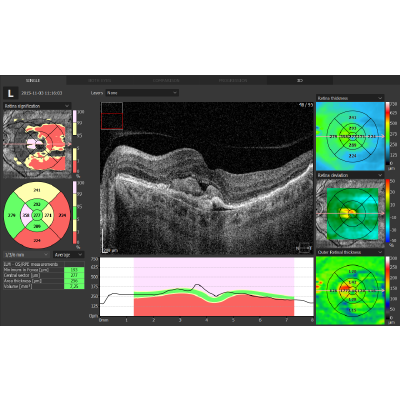Switch to the PROGRESSION tab
This screenshot has height=400, width=400.
coord(233,80)
